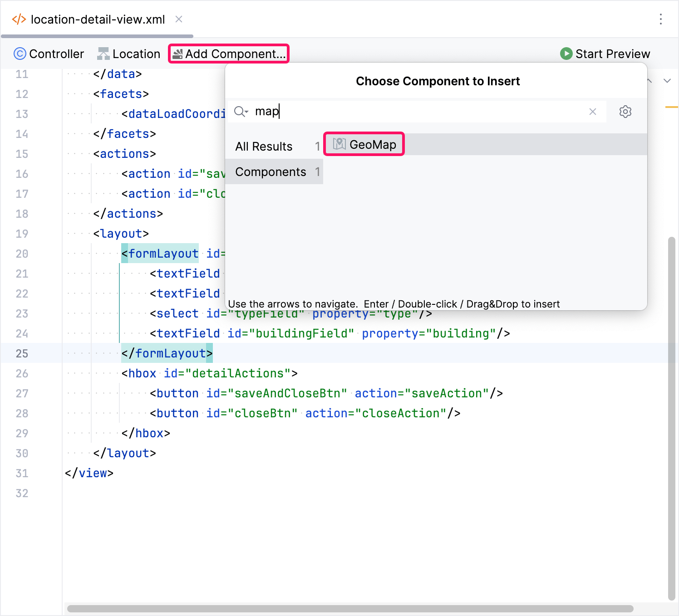Switch to the All Results tab
Image resolution: width=679 pixels, height=616 pixels.
(x=264, y=146)
